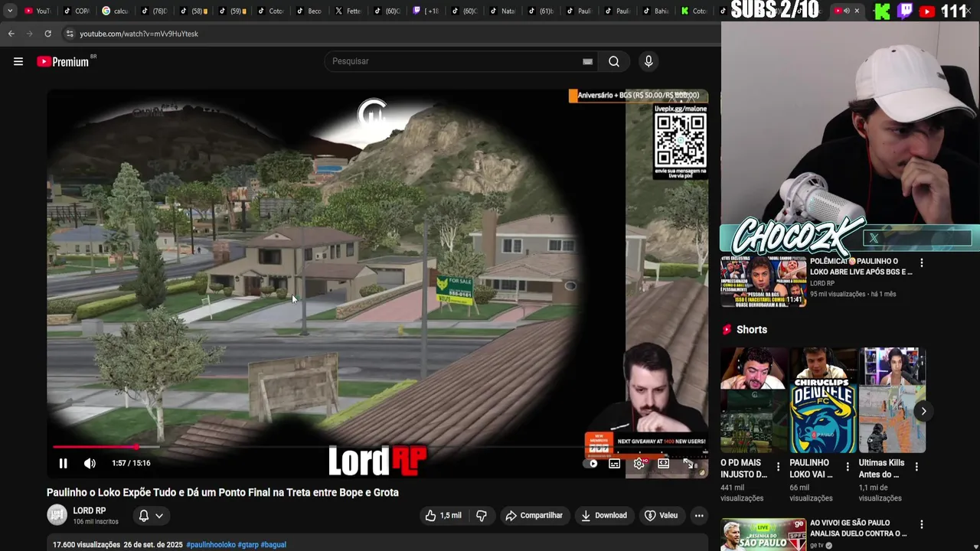This screenshot has height=551, width=980.
Task: Expand the notification bell dropdown
Action: pyautogui.click(x=151, y=516)
